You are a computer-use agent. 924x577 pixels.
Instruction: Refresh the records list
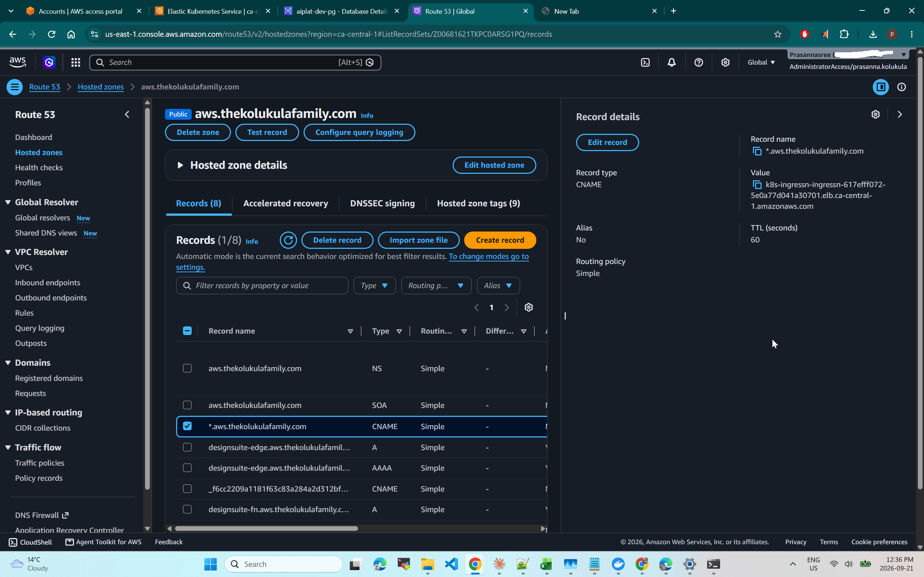click(288, 240)
